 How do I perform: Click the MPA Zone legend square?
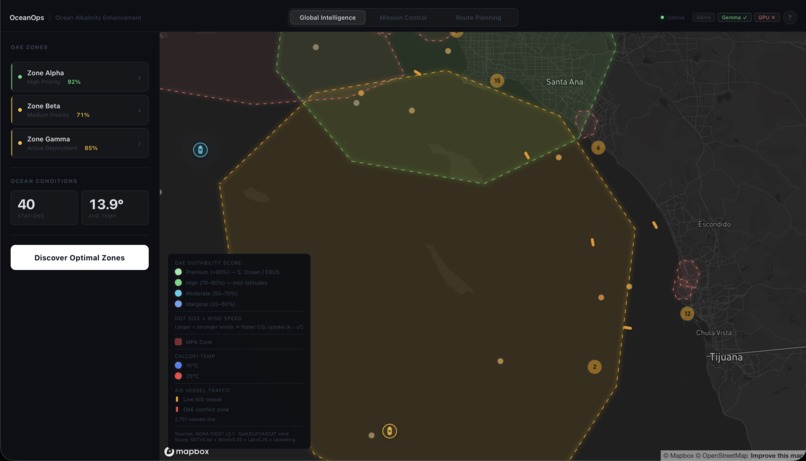click(178, 342)
